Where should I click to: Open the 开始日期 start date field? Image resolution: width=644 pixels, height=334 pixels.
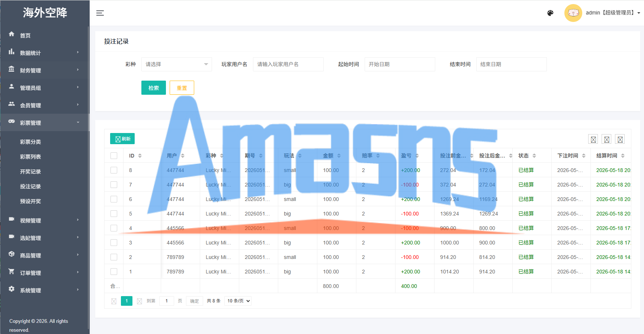pyautogui.click(x=400, y=64)
